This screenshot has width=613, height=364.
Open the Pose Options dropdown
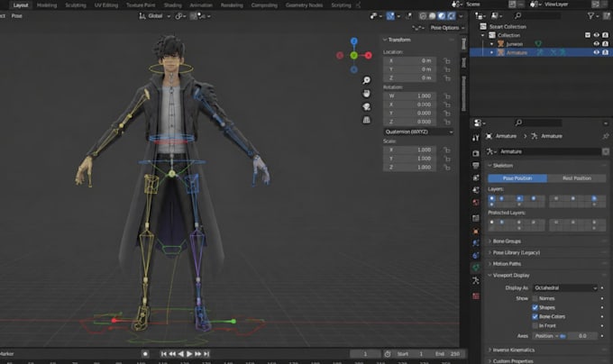tap(447, 28)
